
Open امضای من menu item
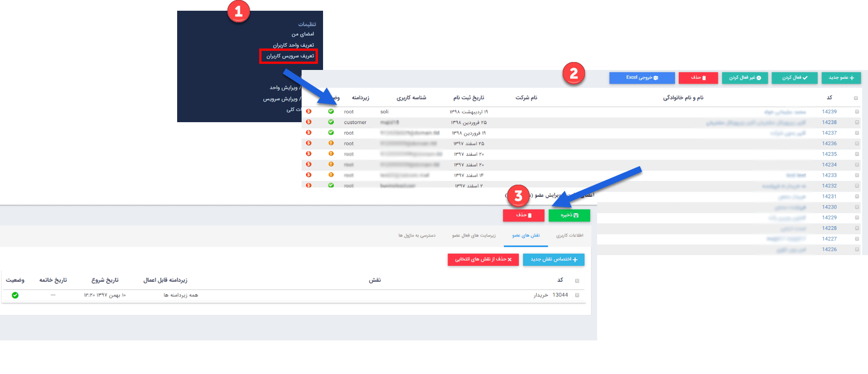303,34
